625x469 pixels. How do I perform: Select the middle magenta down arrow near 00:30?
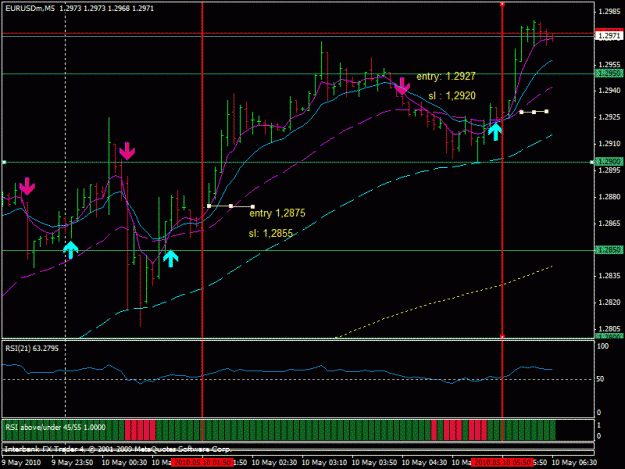tap(127, 151)
